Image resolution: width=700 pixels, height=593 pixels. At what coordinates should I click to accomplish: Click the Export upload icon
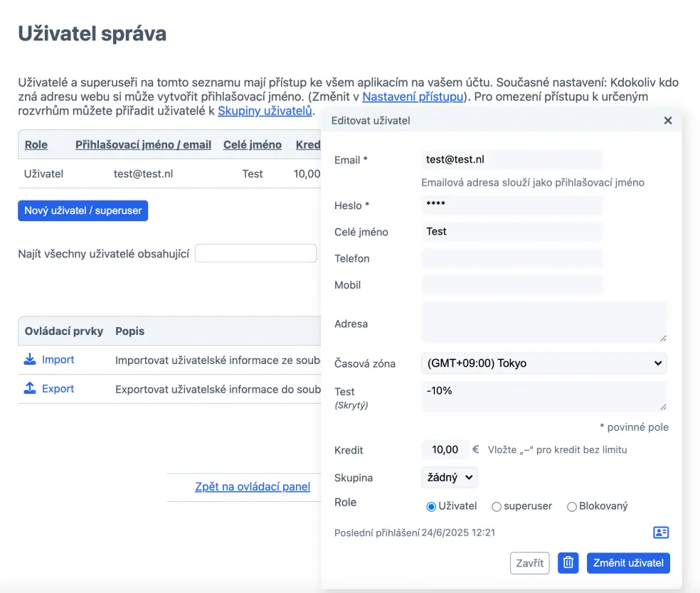coord(30,388)
